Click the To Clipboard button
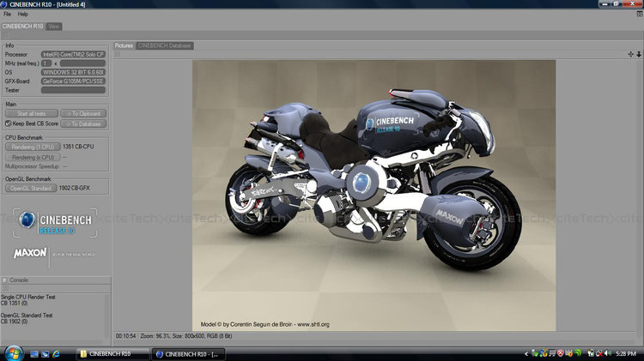The image size is (644, 361). click(x=83, y=114)
